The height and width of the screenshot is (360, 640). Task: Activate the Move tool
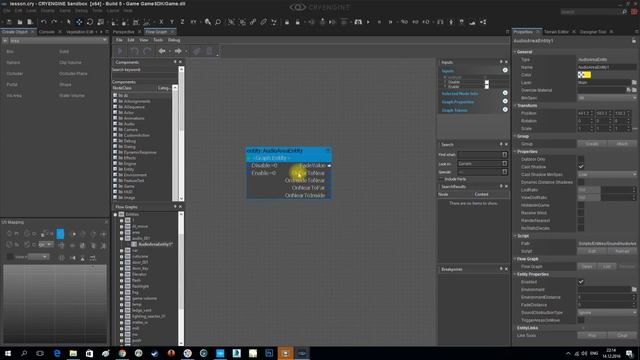click(x=79, y=22)
